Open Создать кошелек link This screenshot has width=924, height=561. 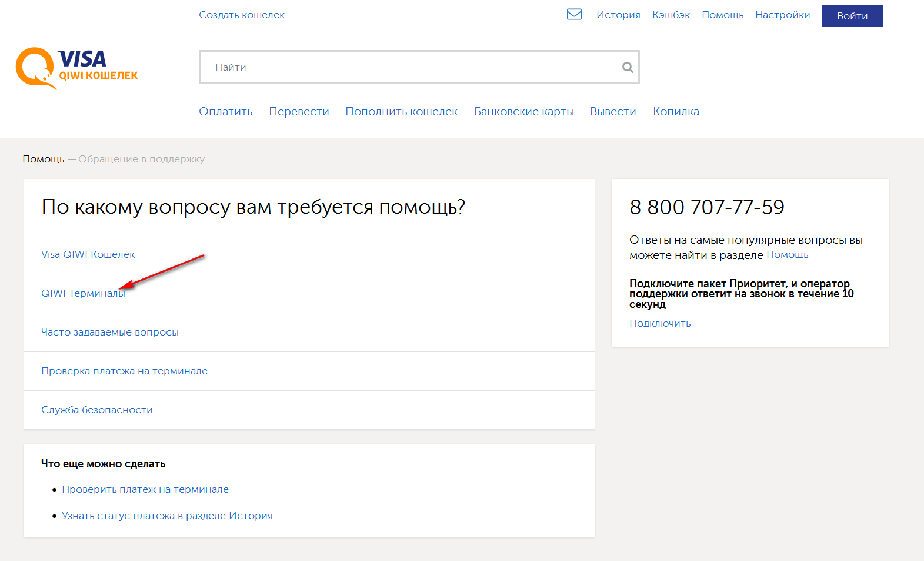(242, 15)
